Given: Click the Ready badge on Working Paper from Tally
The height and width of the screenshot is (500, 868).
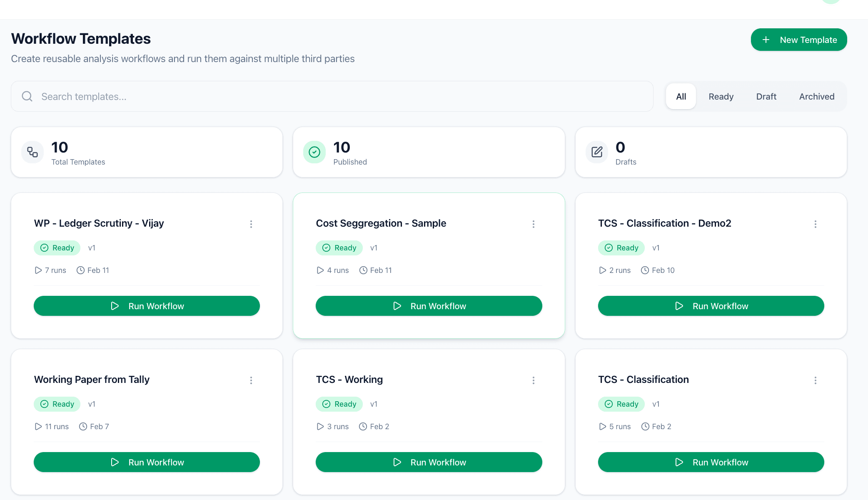Looking at the screenshot, I should (x=57, y=404).
